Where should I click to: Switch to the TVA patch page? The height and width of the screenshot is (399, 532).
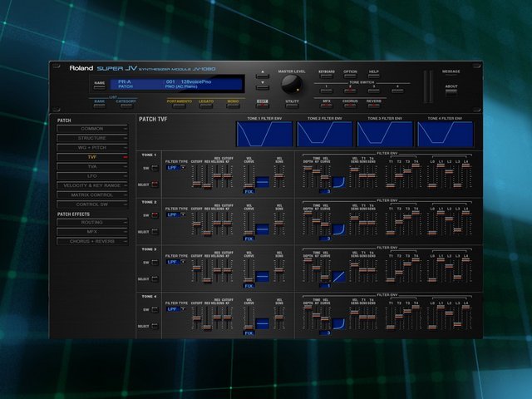91,166
